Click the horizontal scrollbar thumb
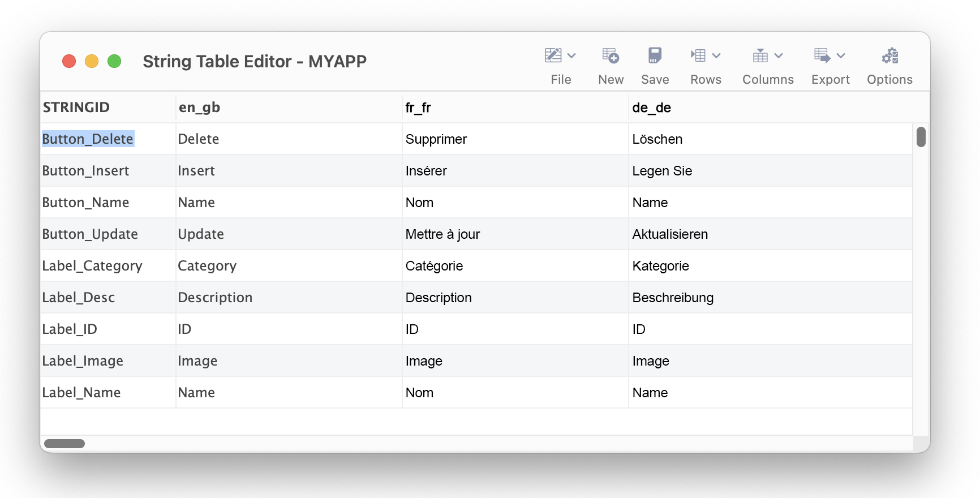Image resolution: width=980 pixels, height=498 pixels. coord(65,444)
